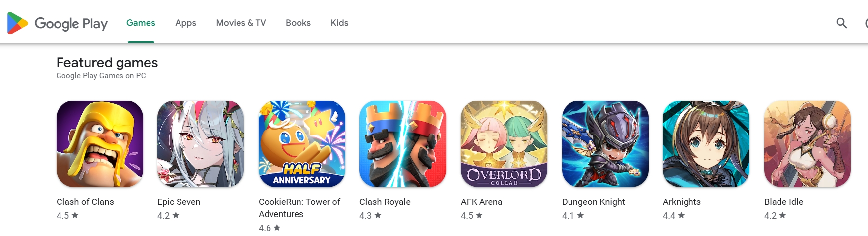The width and height of the screenshot is (868, 236).
Task: Select CookieRun Half Anniversary icon
Action: (x=302, y=144)
